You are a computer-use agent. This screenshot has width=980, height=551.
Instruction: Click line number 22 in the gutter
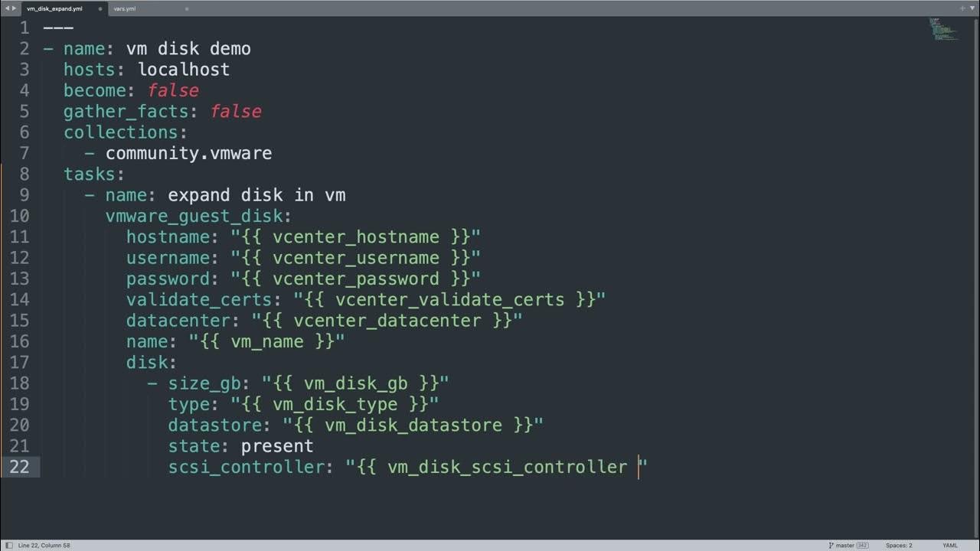20,467
